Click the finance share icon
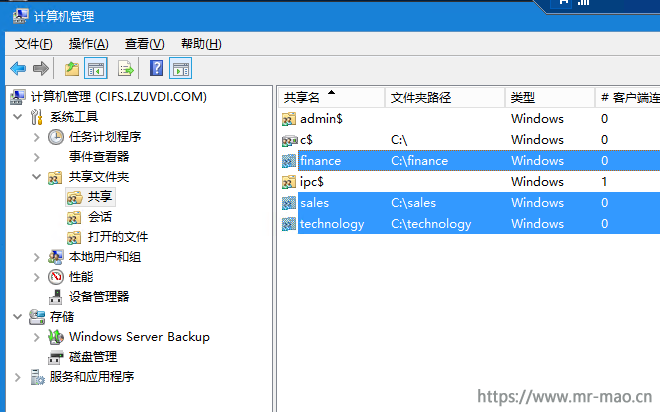 point(289,161)
